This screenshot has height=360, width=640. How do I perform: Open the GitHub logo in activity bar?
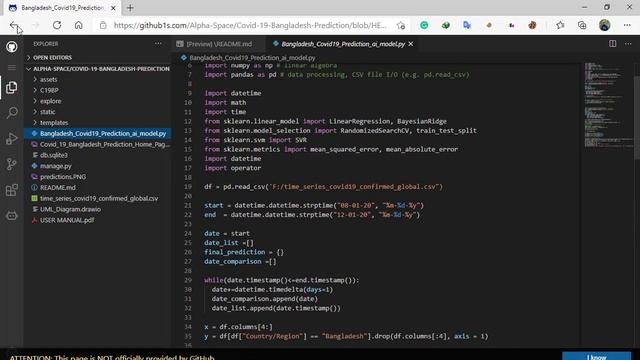click(11, 47)
